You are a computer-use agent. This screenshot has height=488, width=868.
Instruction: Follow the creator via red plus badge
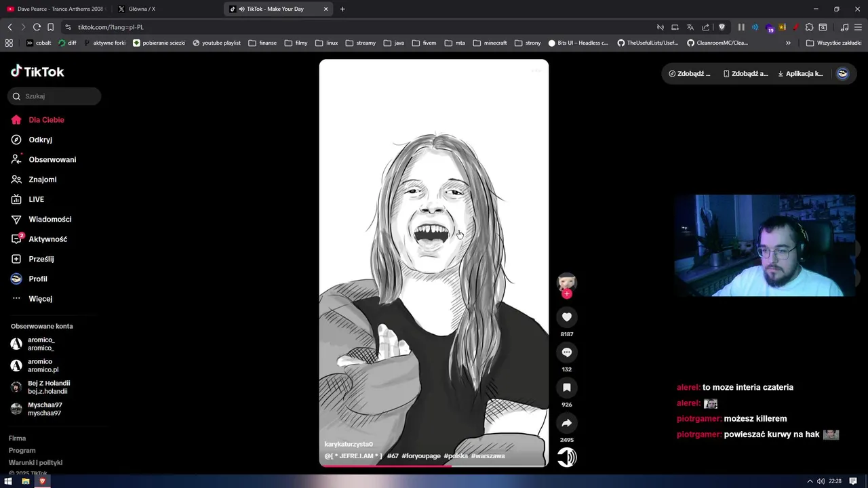click(x=567, y=293)
